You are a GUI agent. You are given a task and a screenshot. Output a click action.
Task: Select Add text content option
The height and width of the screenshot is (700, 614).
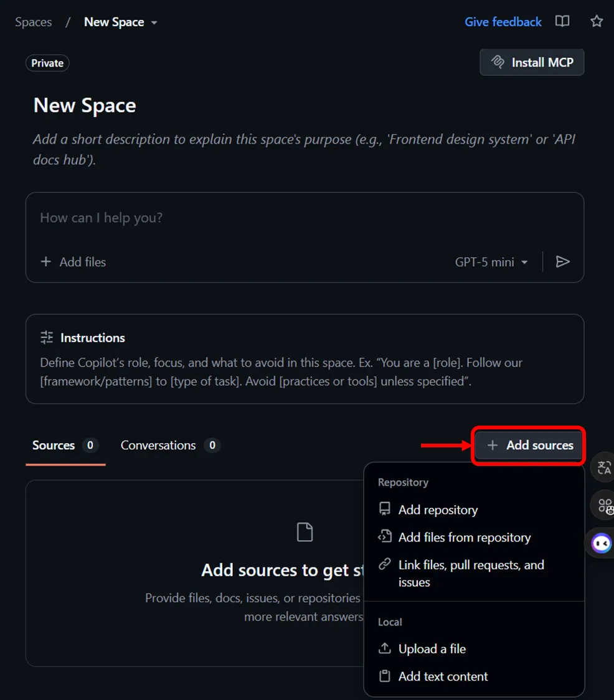(x=443, y=676)
